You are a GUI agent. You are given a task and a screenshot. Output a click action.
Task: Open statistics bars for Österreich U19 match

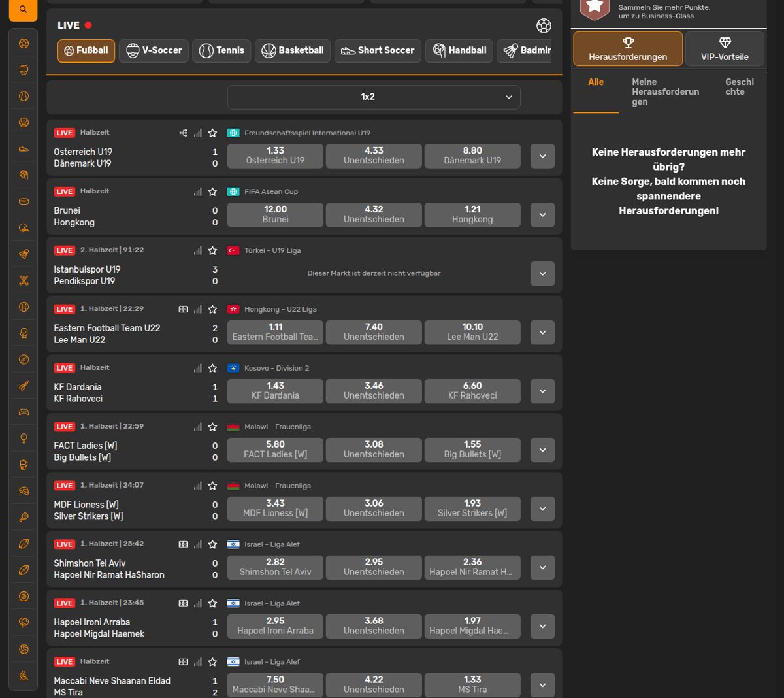click(198, 133)
